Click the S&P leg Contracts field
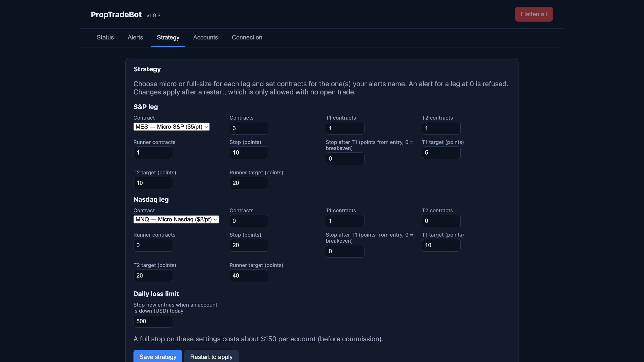Screen dimensions: 644x362 [x=249, y=128]
